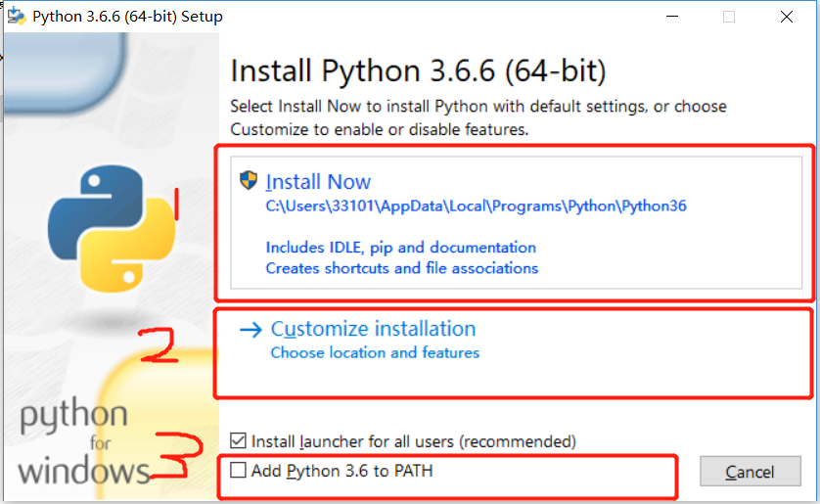Open Customize installation
The height and width of the screenshot is (504, 820).
374,329
